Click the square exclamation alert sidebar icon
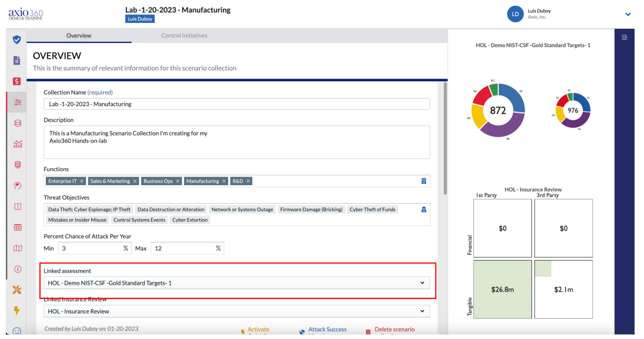Image resolution: width=644 pixels, height=339 pixels. point(18,206)
